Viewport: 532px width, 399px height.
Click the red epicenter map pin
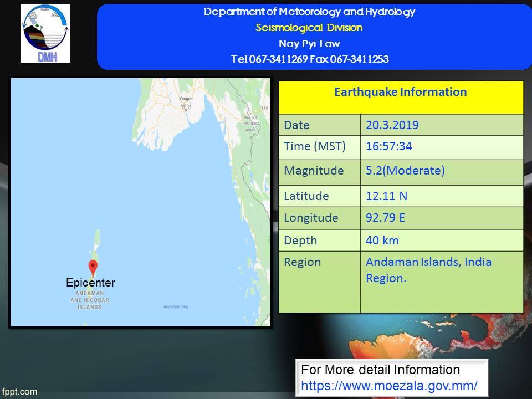point(93,267)
